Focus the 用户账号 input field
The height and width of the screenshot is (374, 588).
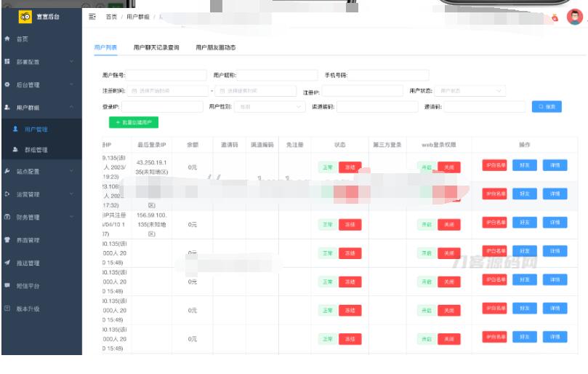pos(166,75)
